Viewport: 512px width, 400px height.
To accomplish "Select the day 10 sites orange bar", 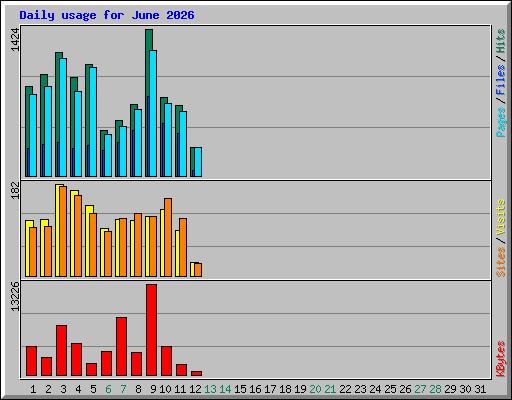I will tap(168, 237).
